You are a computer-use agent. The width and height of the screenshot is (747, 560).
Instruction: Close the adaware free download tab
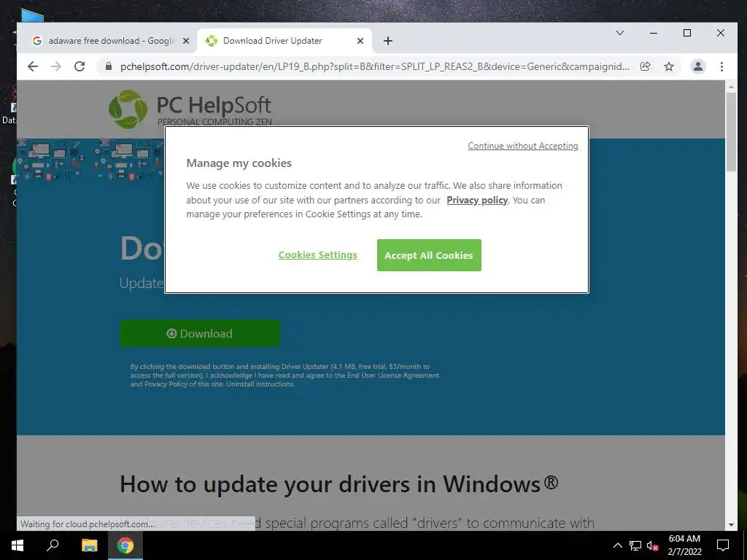click(186, 41)
